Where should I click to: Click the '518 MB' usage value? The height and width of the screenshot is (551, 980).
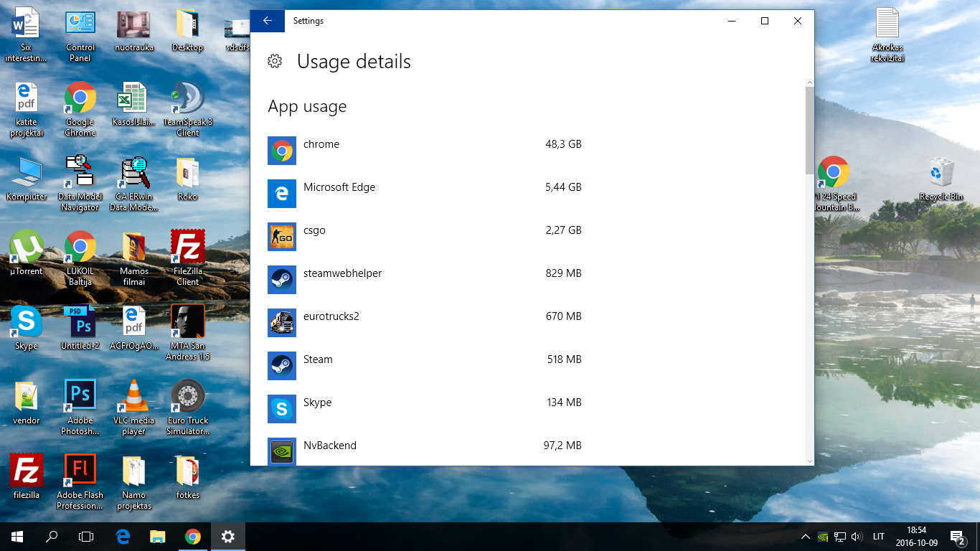(565, 359)
